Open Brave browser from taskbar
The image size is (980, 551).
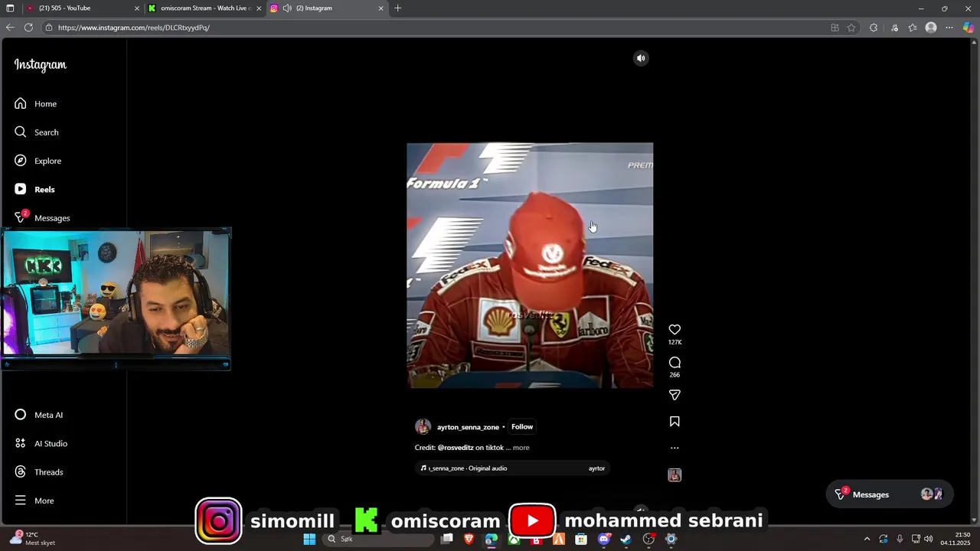[469, 539]
